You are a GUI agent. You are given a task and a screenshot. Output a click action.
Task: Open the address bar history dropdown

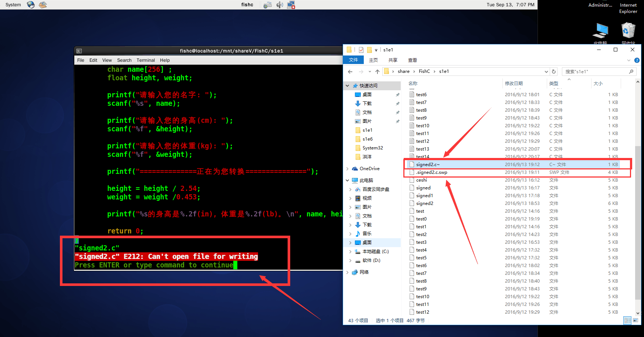[546, 71]
